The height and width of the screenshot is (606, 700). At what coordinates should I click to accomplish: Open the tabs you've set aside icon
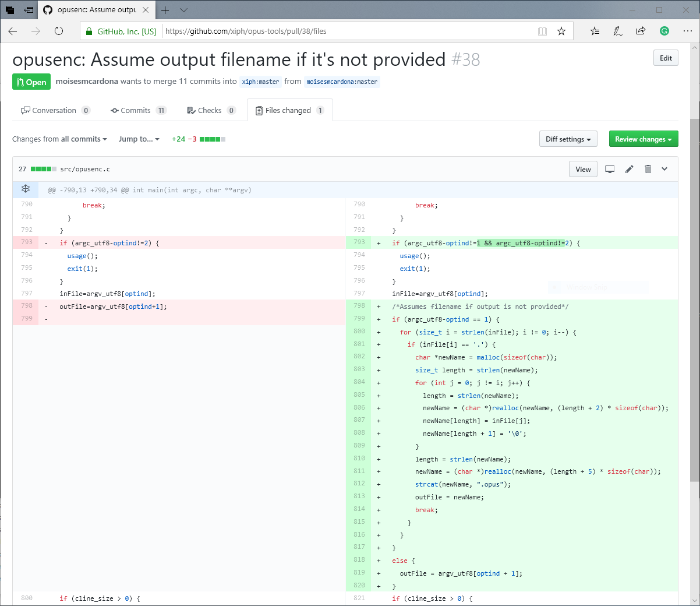pos(10,10)
